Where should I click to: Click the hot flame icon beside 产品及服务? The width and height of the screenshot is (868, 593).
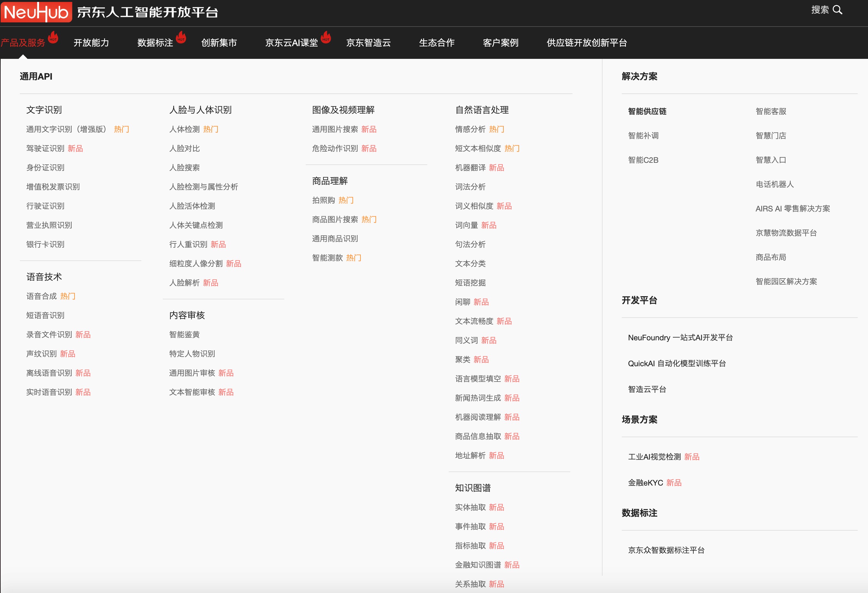click(x=53, y=37)
